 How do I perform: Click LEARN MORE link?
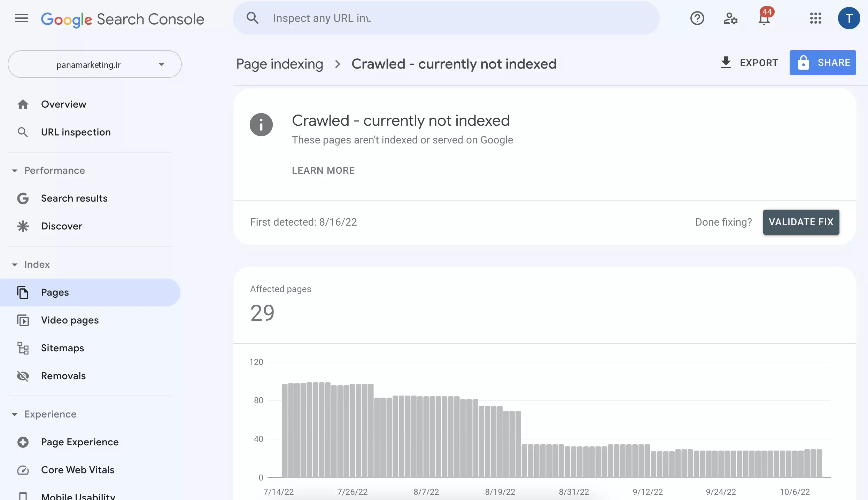tap(323, 170)
